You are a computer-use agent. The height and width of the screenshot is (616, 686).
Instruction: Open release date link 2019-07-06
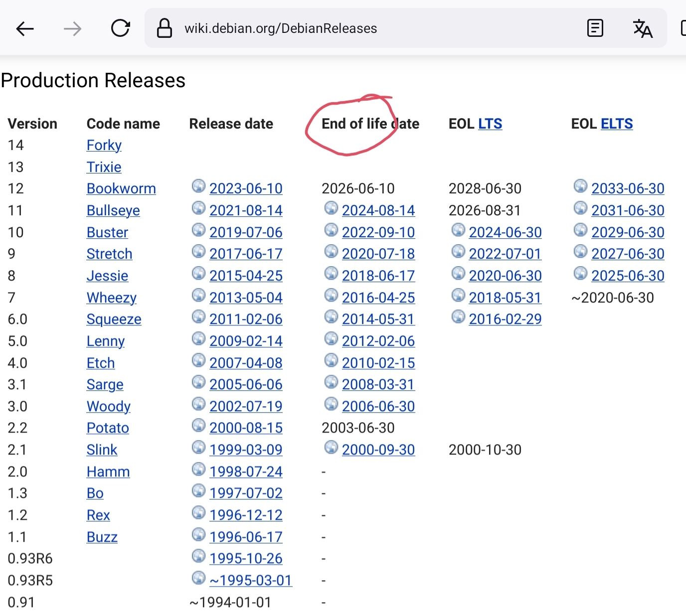[x=246, y=232]
